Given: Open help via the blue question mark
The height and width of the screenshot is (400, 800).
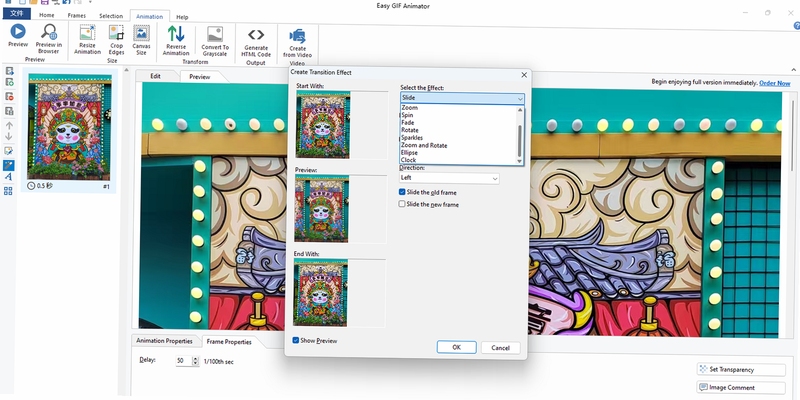Looking at the screenshot, I should coord(796,25).
